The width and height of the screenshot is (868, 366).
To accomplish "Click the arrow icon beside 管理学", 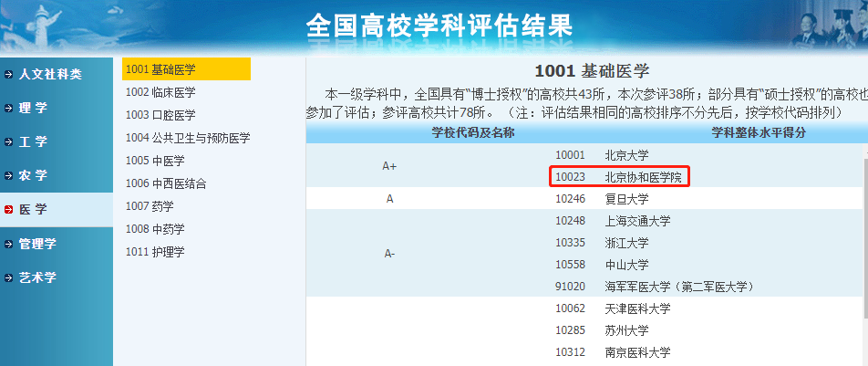I will (x=8, y=244).
